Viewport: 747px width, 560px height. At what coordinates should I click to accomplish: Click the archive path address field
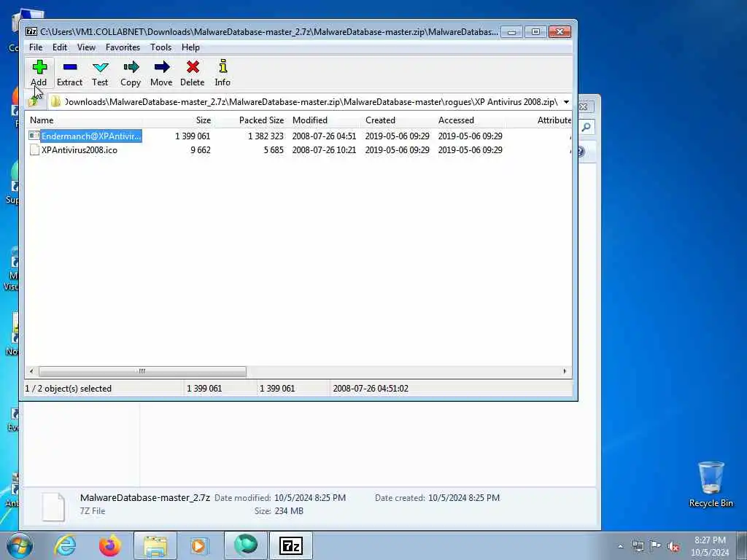point(305,102)
